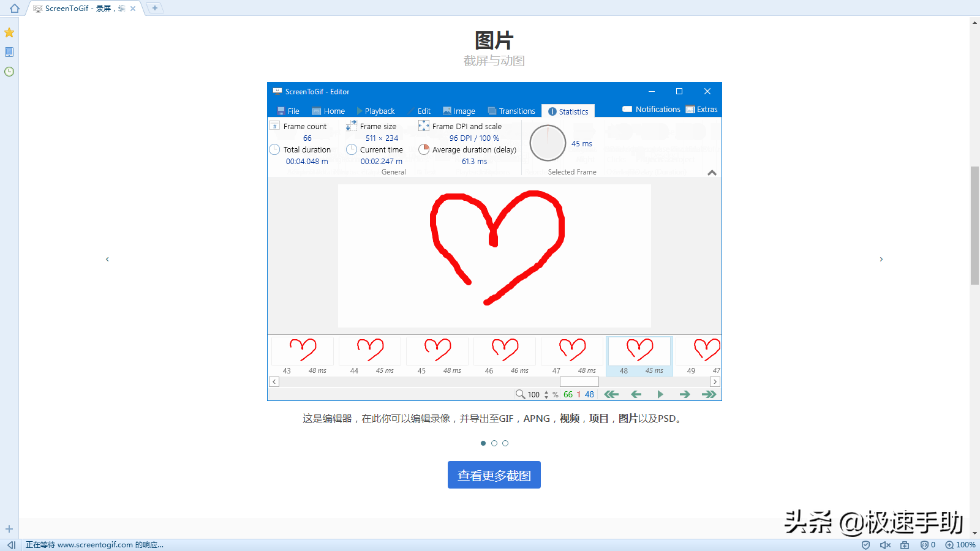Click the 查看更多截图 button
The height and width of the screenshot is (551, 980).
494,474
